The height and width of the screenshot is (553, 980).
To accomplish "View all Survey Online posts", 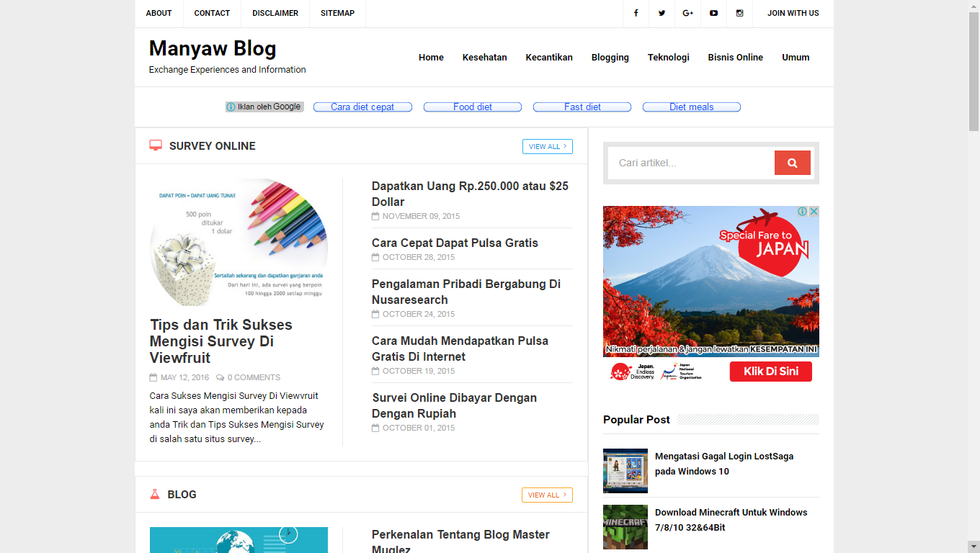I will [548, 146].
